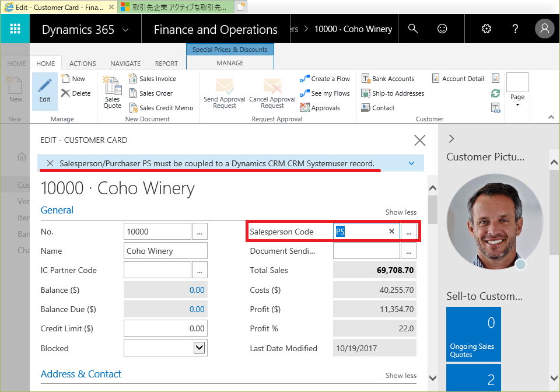The image size is (560, 392).
Task: Switch to the NAVIGATE ribbon tab
Action: (125, 64)
